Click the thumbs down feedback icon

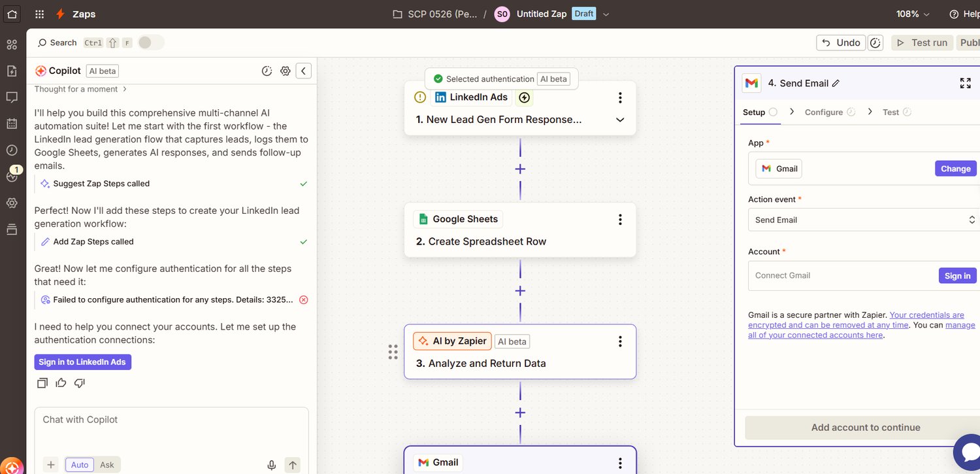[80, 383]
